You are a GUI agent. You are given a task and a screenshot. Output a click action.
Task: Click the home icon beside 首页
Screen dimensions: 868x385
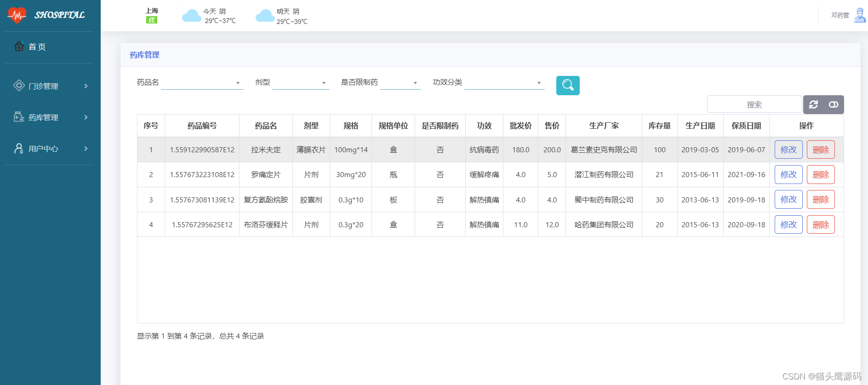19,46
